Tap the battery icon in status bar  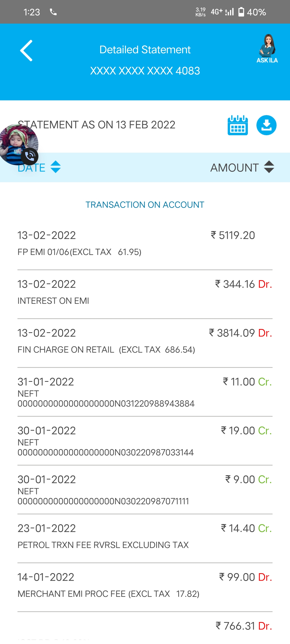click(x=241, y=12)
